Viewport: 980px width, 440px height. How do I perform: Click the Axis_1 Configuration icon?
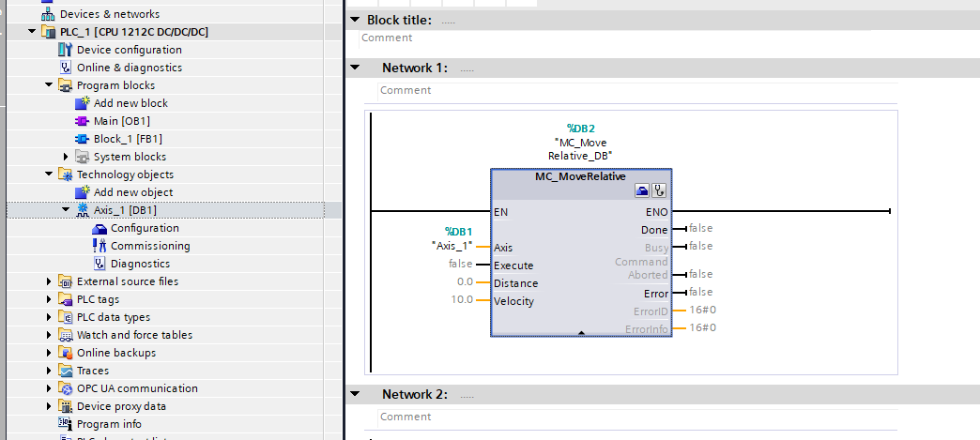[100, 228]
